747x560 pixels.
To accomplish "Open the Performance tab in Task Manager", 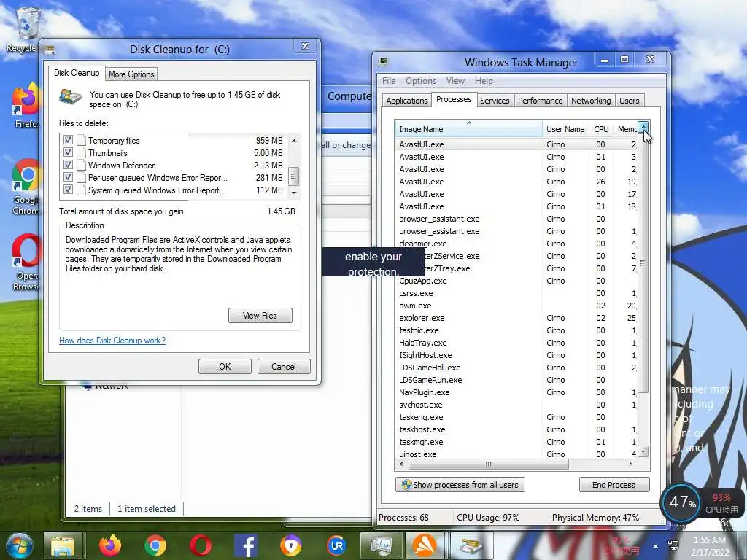I will 540,101.
